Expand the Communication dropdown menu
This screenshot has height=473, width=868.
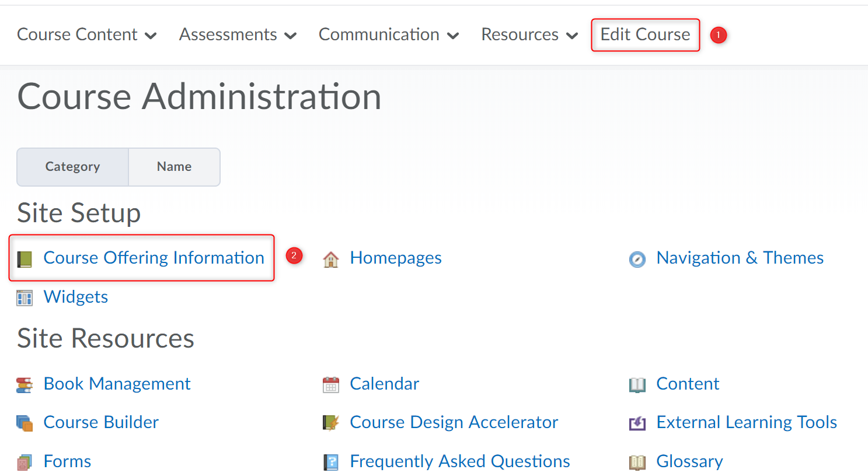388,35
